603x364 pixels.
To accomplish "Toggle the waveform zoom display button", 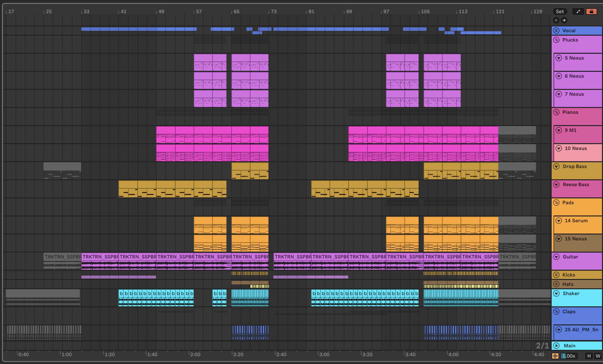I will point(555,356).
